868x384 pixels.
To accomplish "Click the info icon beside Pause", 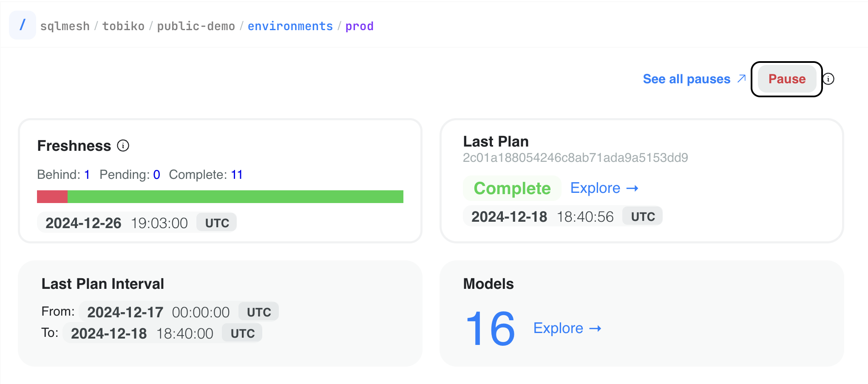I will coord(828,79).
